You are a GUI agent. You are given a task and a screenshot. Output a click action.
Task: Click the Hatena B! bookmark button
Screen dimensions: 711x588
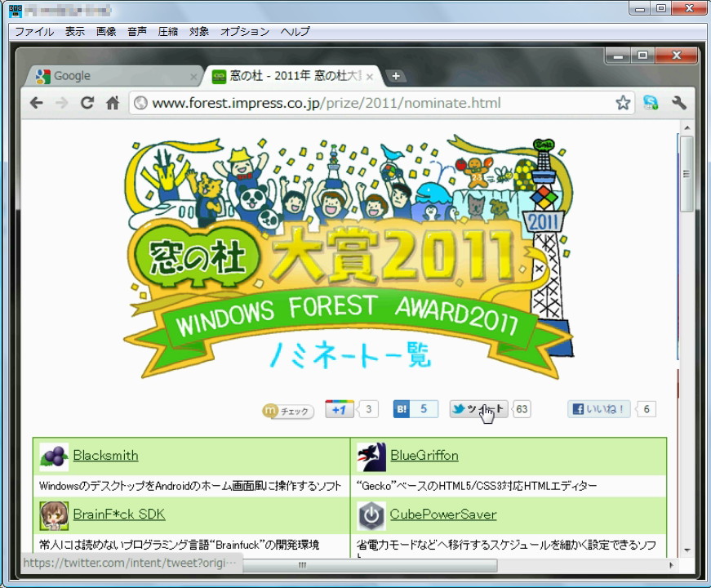click(402, 409)
